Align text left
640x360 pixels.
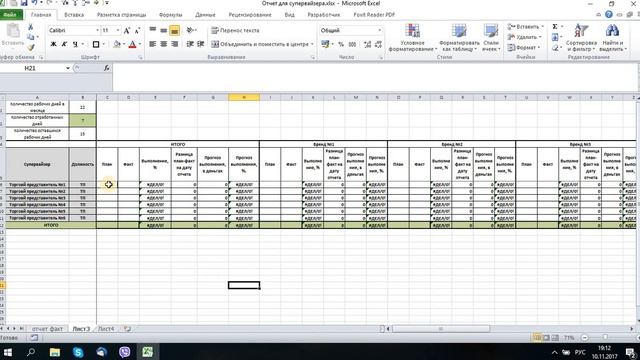click(153, 44)
